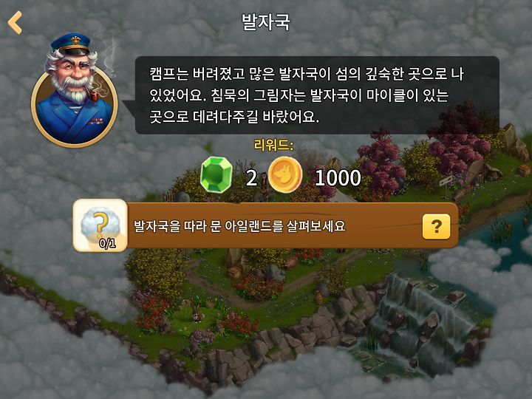Click the 발자국 title at top
Viewport: 532px width, 399px height.
point(266,22)
